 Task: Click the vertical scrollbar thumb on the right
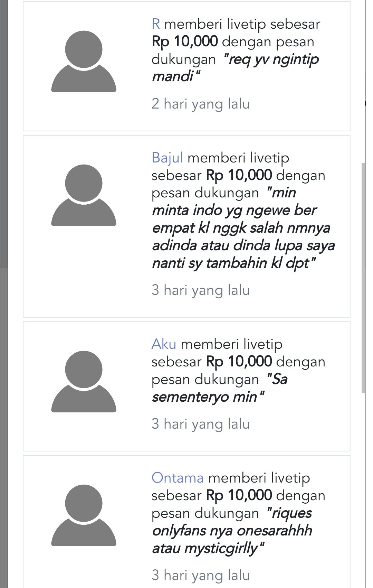363,278
